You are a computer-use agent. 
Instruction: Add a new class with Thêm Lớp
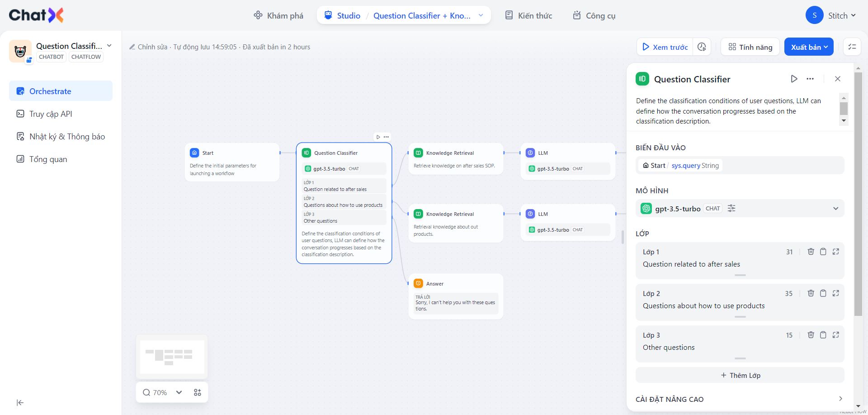pyautogui.click(x=740, y=375)
